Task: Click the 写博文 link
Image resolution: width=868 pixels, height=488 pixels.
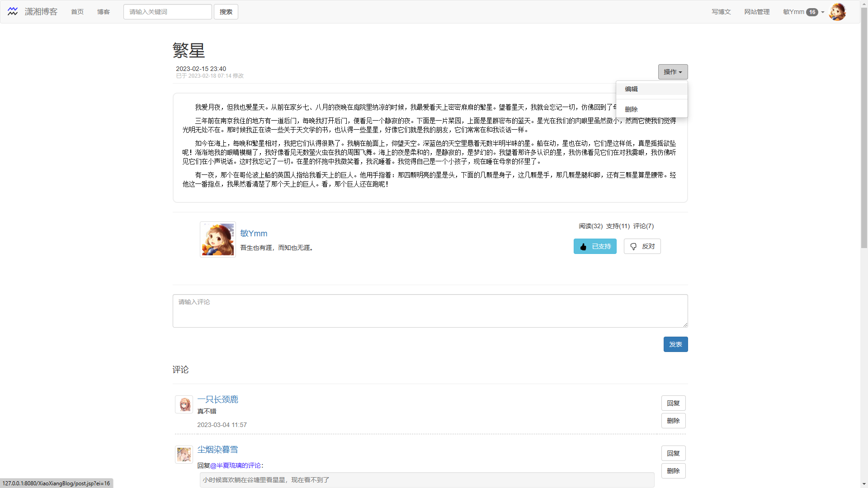Action: point(721,12)
